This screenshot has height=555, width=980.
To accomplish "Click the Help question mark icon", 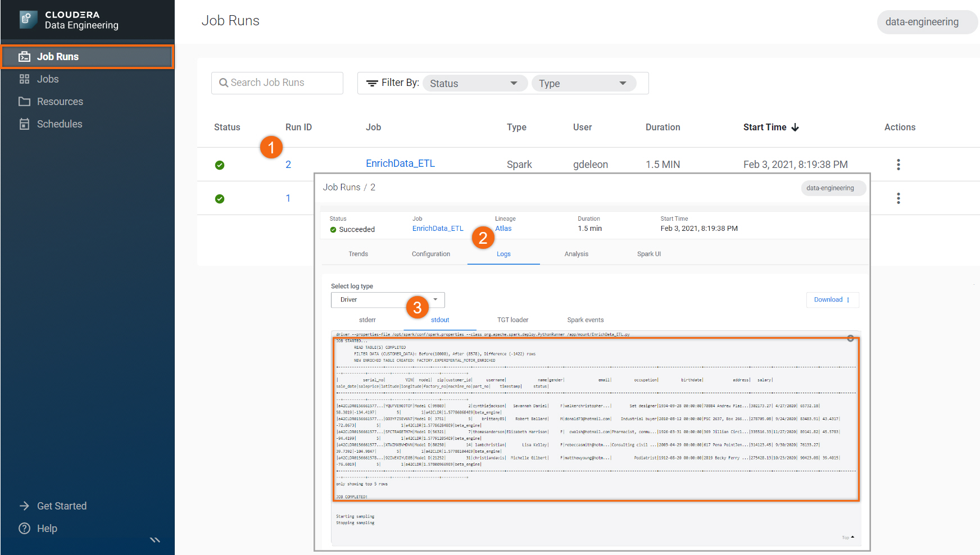I will point(24,529).
